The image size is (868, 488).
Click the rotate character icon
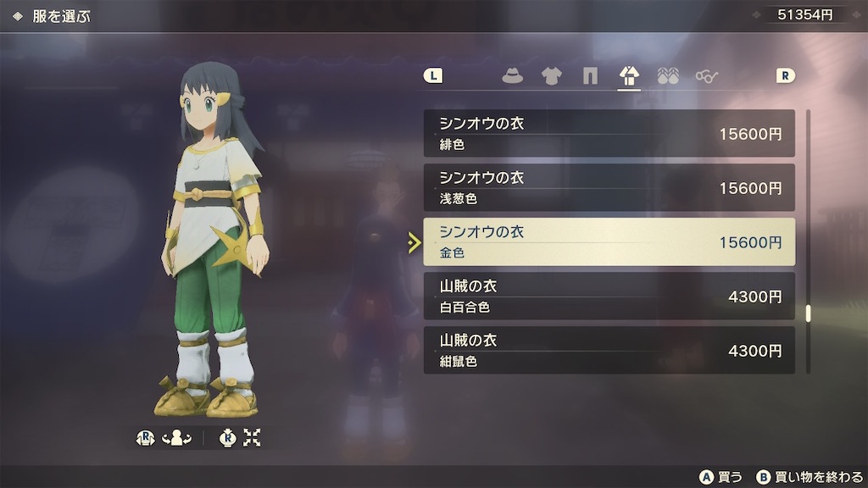tap(176, 438)
